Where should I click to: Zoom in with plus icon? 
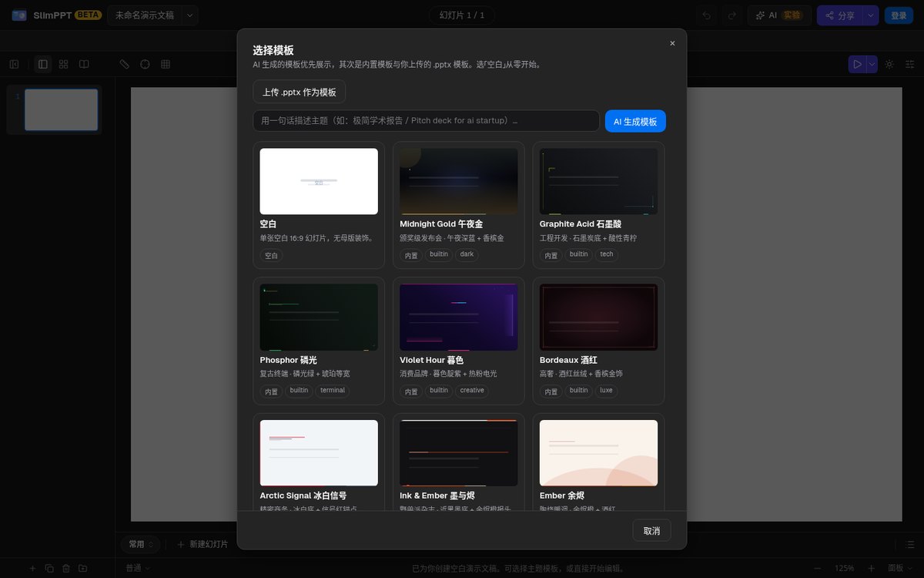tap(871, 568)
